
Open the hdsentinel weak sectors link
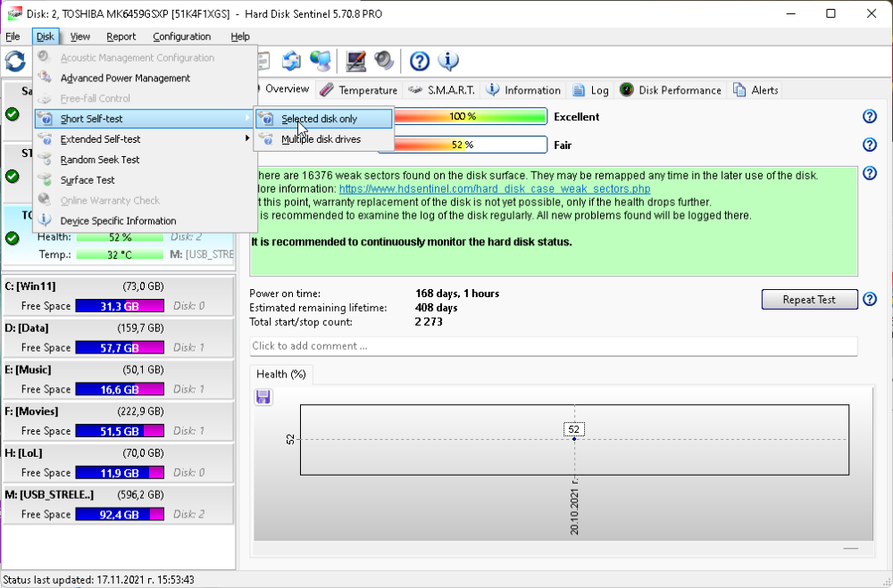(495, 188)
